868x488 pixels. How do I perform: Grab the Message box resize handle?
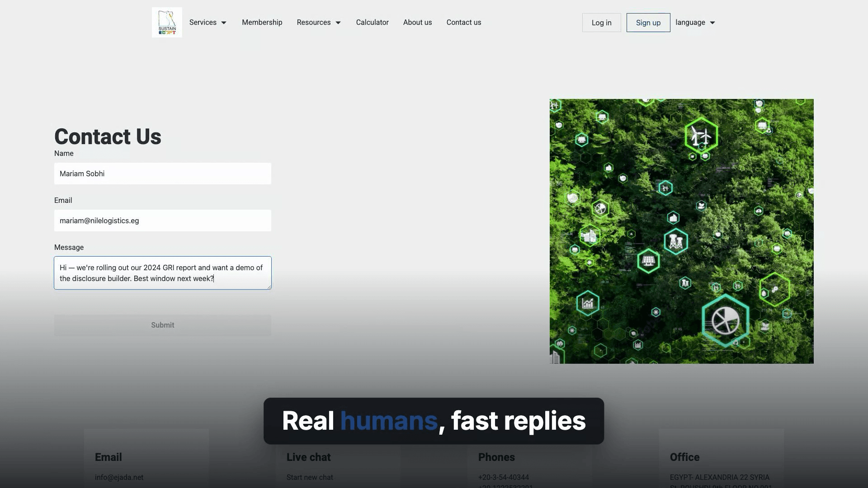click(x=269, y=286)
